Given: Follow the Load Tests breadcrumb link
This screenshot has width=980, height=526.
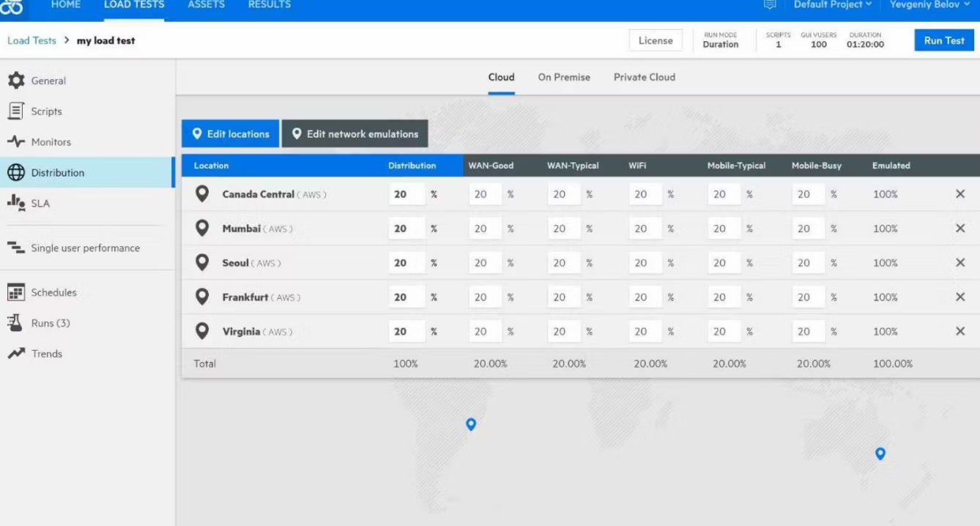Looking at the screenshot, I should [31, 40].
